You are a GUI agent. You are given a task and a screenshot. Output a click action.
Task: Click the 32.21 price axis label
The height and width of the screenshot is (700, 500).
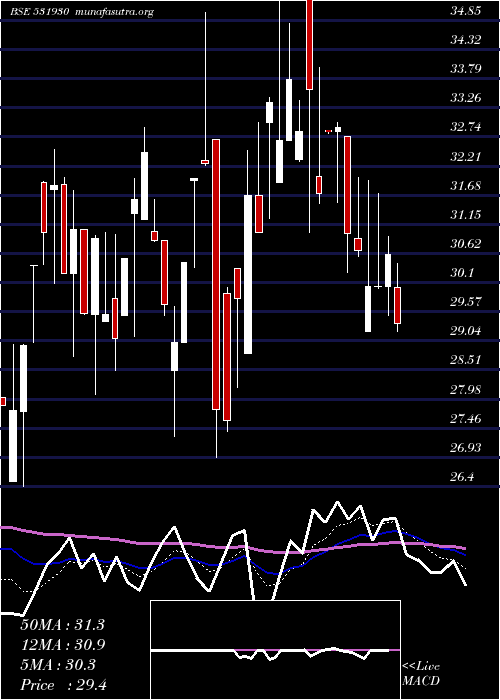click(466, 156)
